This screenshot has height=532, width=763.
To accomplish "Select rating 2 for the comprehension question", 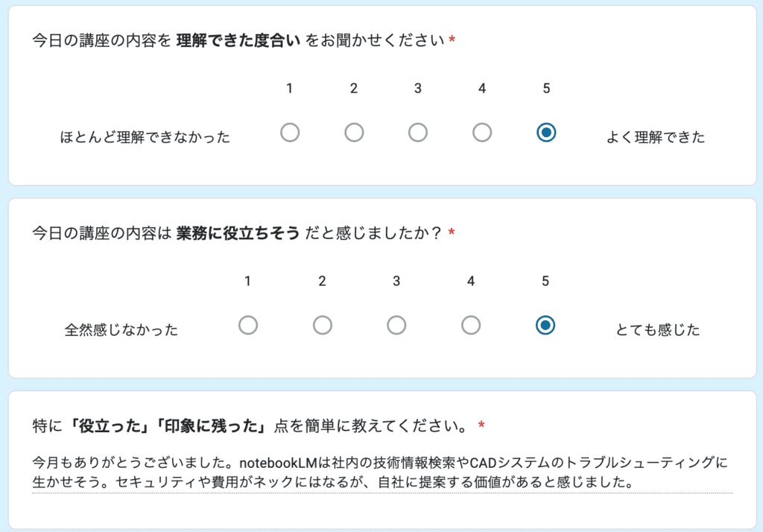I will [x=354, y=132].
